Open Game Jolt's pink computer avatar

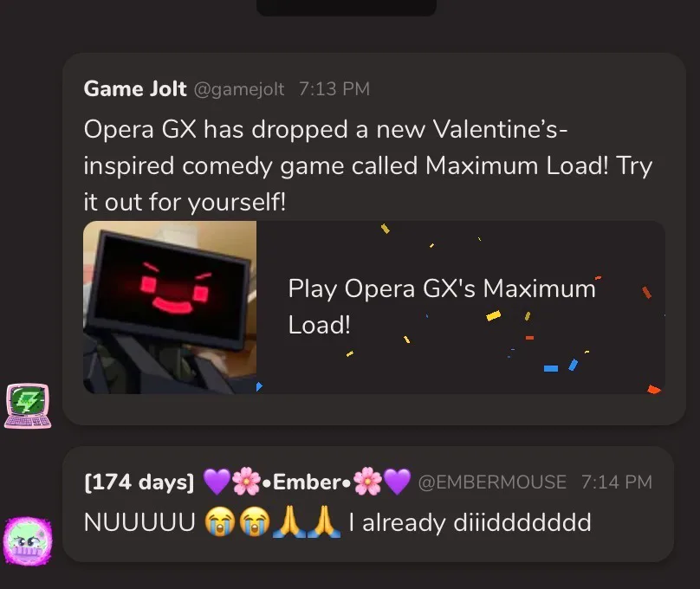click(x=28, y=406)
